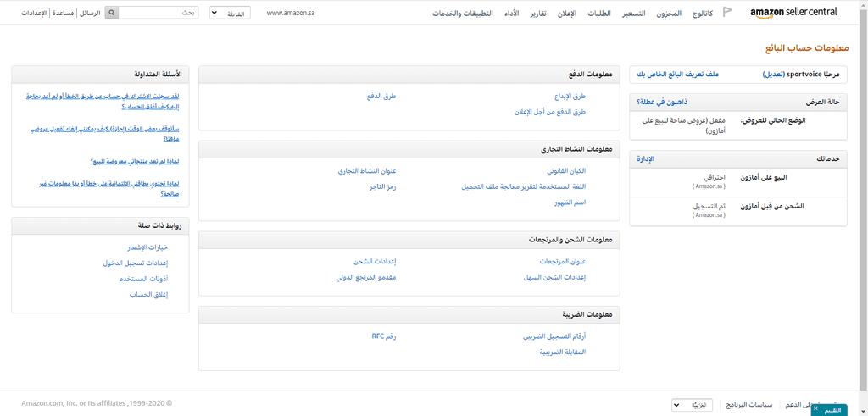The width and height of the screenshot is (868, 416).
Task: Open عنوان النشاط التجاري link
Action: click(367, 171)
